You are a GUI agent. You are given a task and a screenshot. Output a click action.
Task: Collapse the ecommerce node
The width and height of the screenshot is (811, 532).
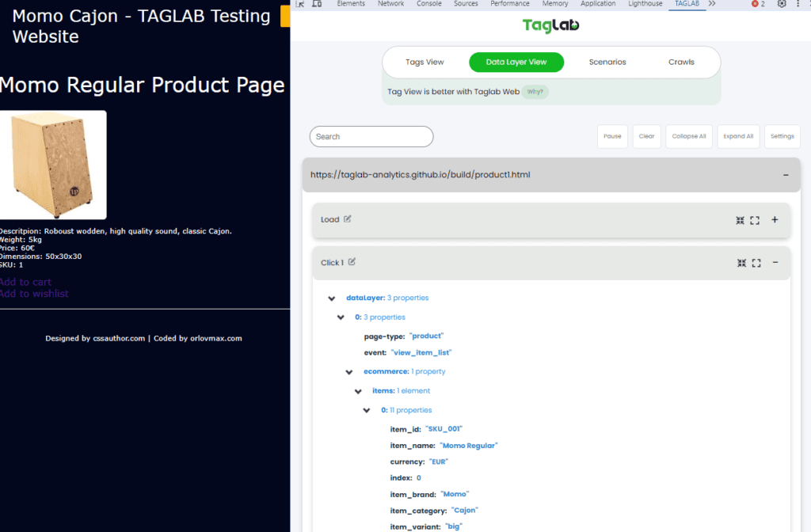[349, 372]
